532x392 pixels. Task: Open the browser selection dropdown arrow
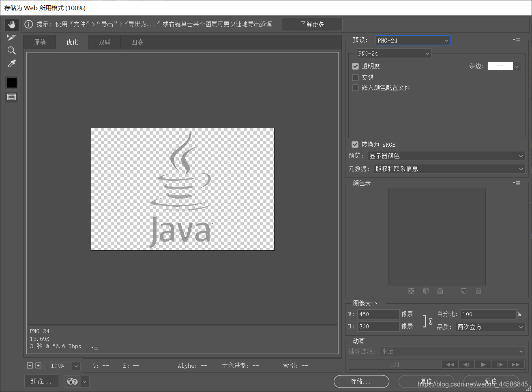coord(84,381)
